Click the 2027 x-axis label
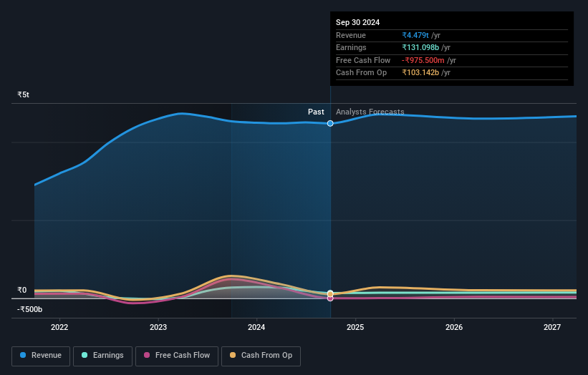588x375 pixels. point(552,328)
